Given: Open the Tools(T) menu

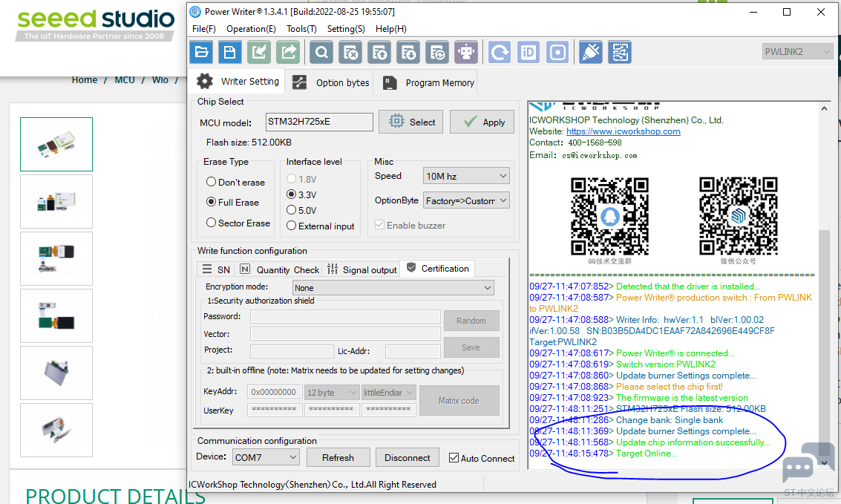Looking at the screenshot, I should 301,29.
